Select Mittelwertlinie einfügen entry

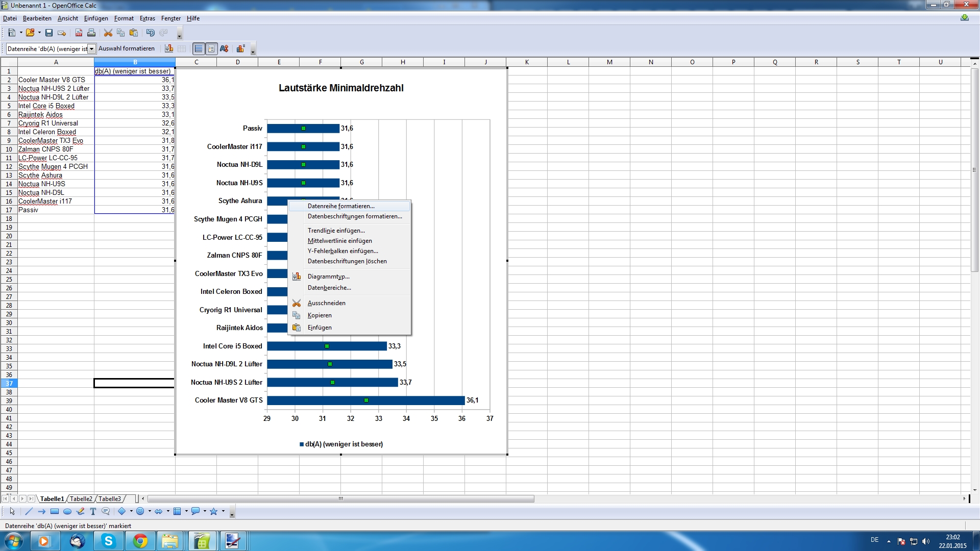(350, 241)
